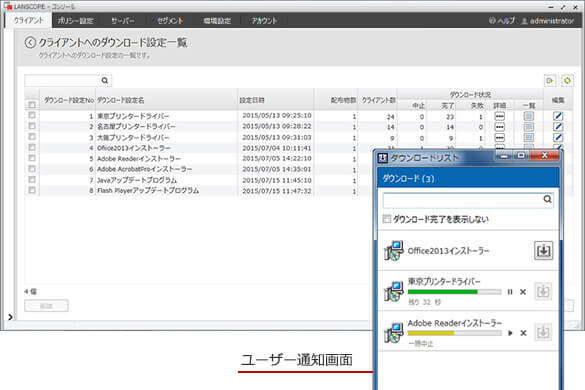The height and width of the screenshot is (390, 585).
Task: Toggle the select-all checkbox in the table header
Action: (x=32, y=105)
